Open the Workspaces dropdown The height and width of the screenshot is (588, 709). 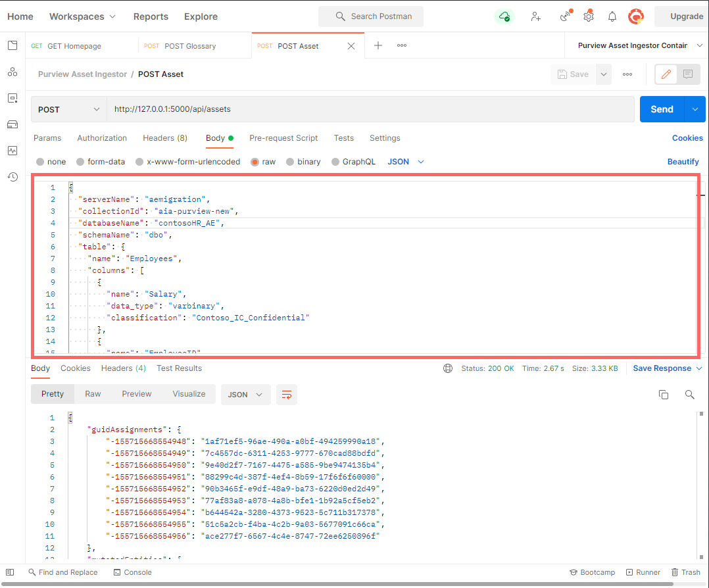[x=82, y=16]
